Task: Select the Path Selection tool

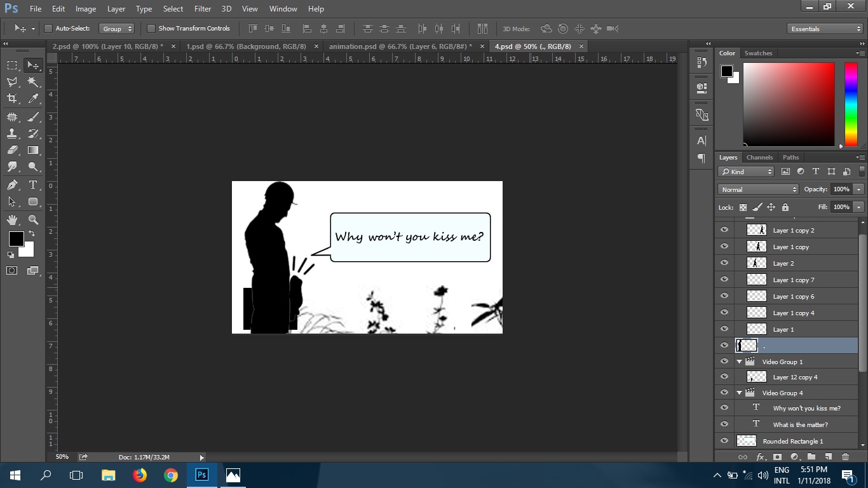Action: (x=12, y=202)
